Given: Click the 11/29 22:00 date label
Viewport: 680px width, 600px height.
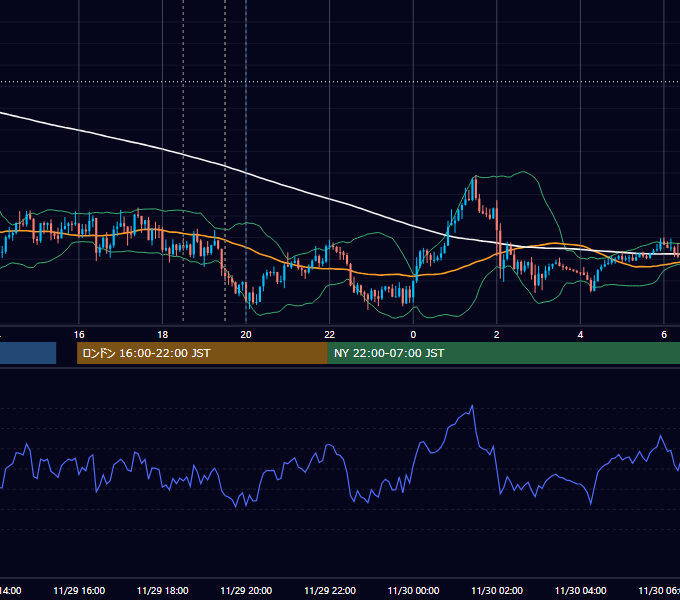Looking at the screenshot, I should tap(330, 590).
